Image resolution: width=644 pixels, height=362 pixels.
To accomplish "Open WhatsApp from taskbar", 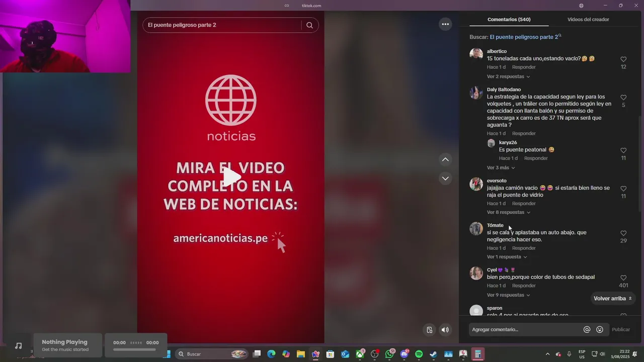I will coord(389,354).
